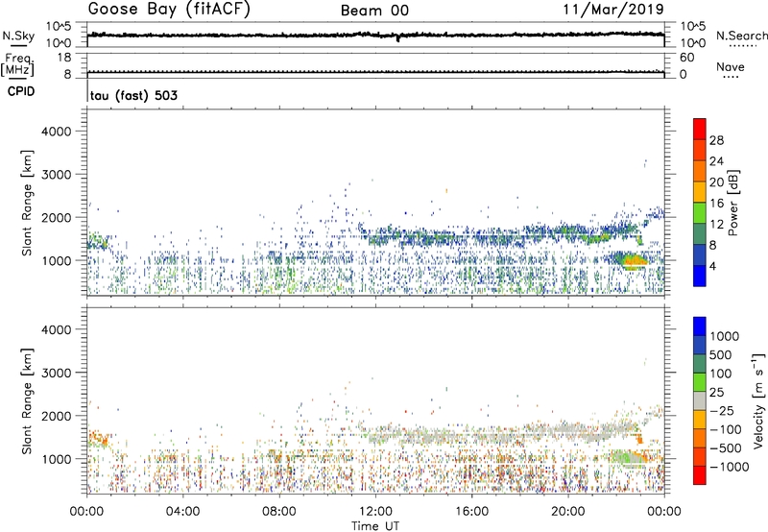Screen dimensions: 768x532
Task: Click the '3000' tick in the velocity panel
Action: (x=57, y=373)
